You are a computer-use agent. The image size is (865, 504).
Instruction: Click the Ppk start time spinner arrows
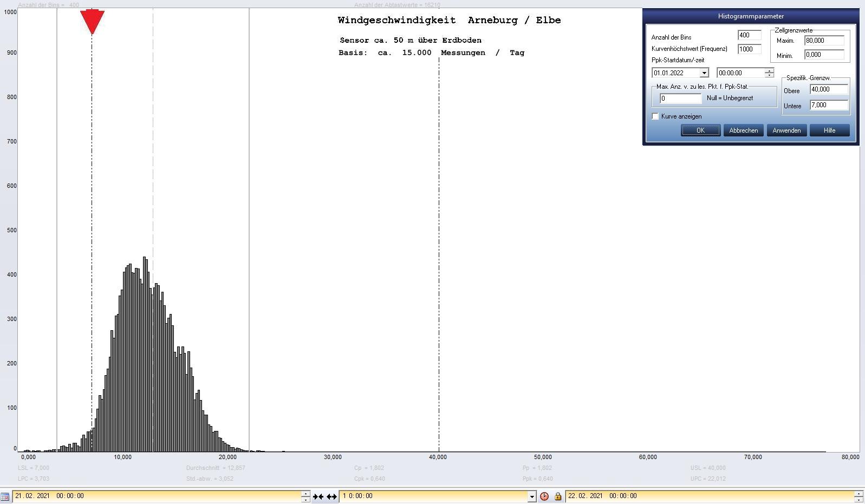(x=769, y=73)
